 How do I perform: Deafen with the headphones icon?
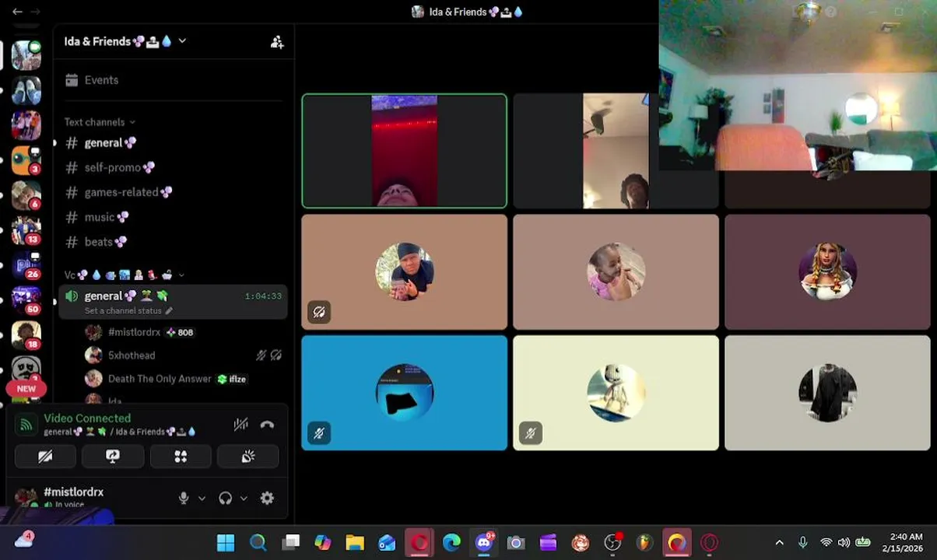point(226,499)
